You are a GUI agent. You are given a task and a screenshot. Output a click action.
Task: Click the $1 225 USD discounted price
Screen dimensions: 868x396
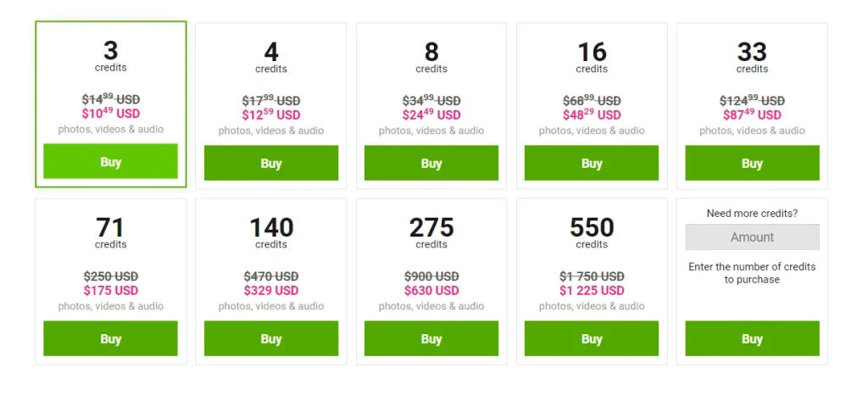(x=592, y=290)
